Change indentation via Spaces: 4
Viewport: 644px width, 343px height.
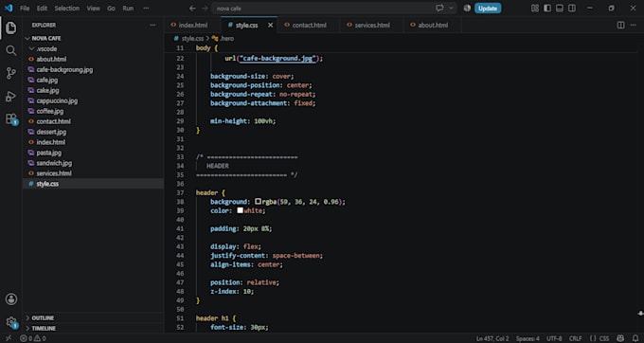click(528, 338)
